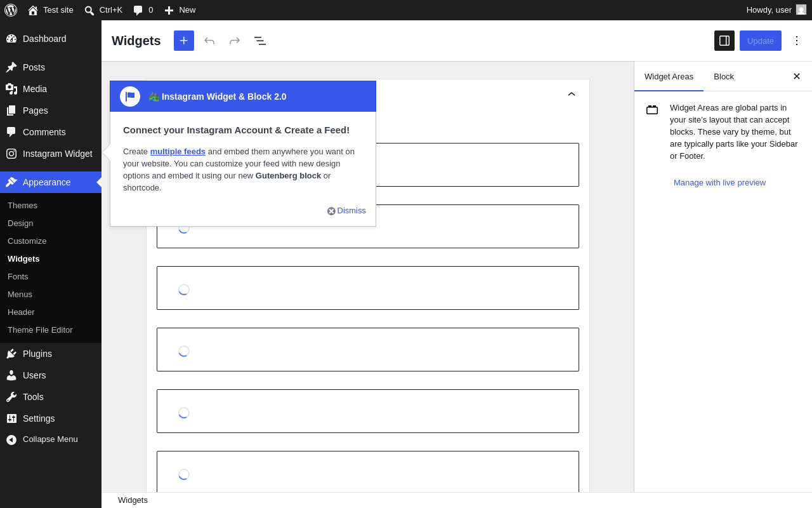Click Manage with live preview link
812x508 pixels.
pos(719,183)
